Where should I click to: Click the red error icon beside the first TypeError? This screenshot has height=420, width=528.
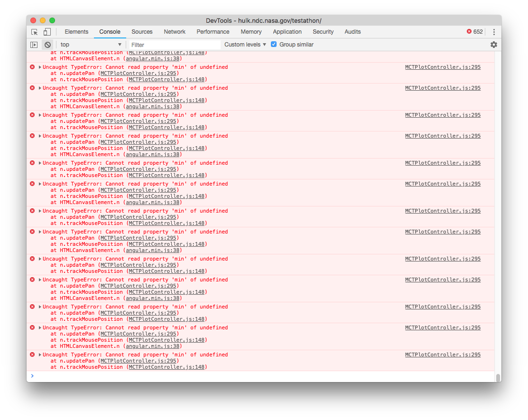click(32, 67)
